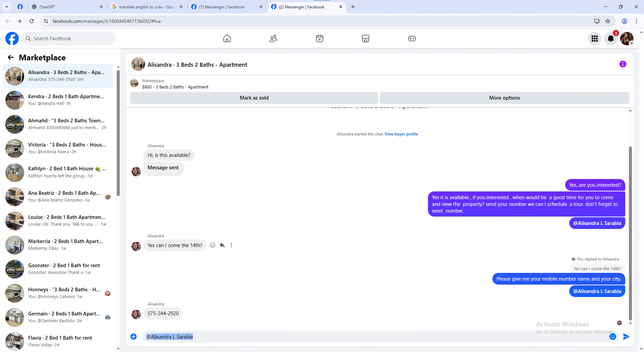
Task: Click the message composer text field
Action: 376,337
